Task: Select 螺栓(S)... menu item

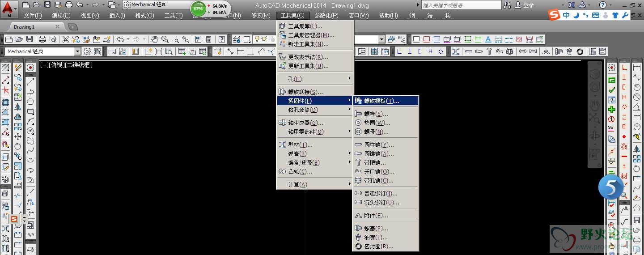Action: tap(386, 114)
